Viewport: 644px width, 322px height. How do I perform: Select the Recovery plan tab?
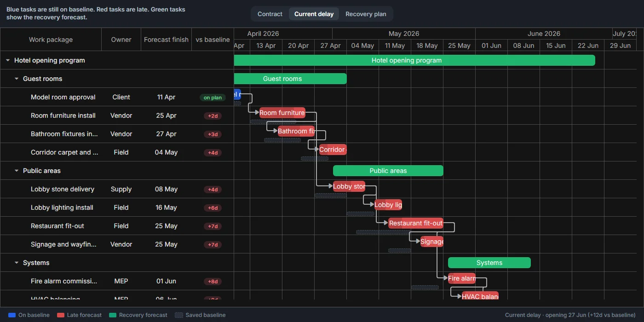coord(366,14)
